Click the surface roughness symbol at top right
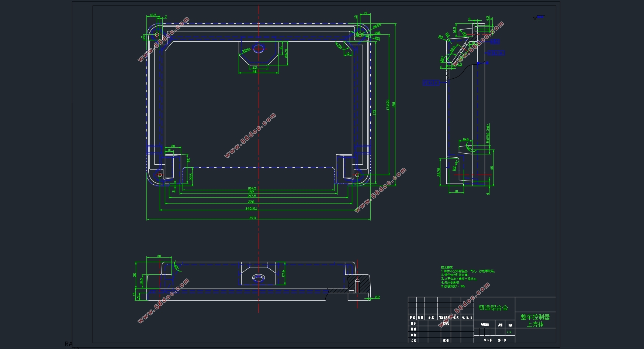 [538, 17]
